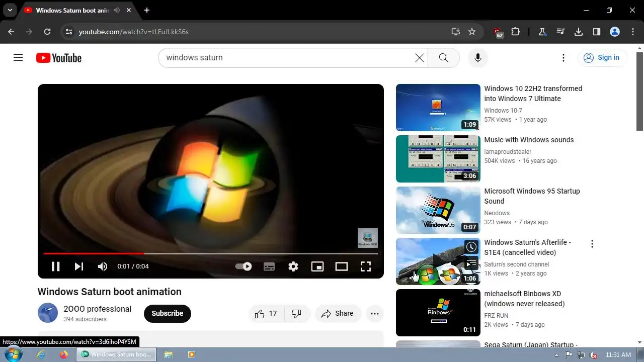644x362 pixels.
Task: Add Windows Saturn's Afterlife to queue
Action: pos(471,263)
